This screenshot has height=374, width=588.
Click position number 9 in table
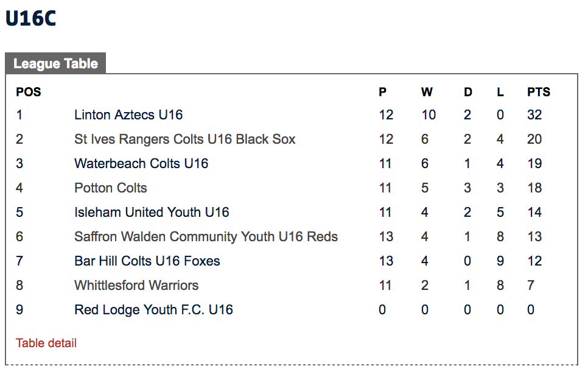[x=19, y=310]
